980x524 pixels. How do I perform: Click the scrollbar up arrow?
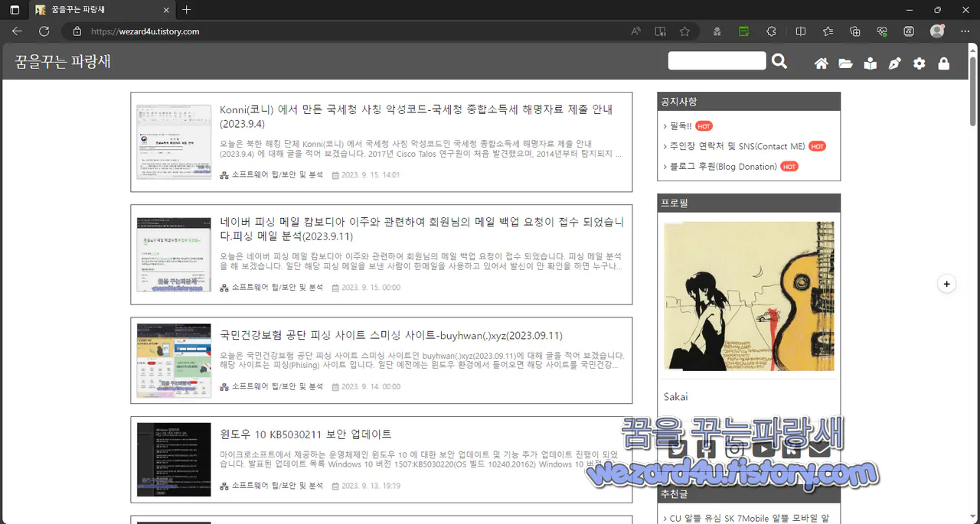click(x=973, y=49)
